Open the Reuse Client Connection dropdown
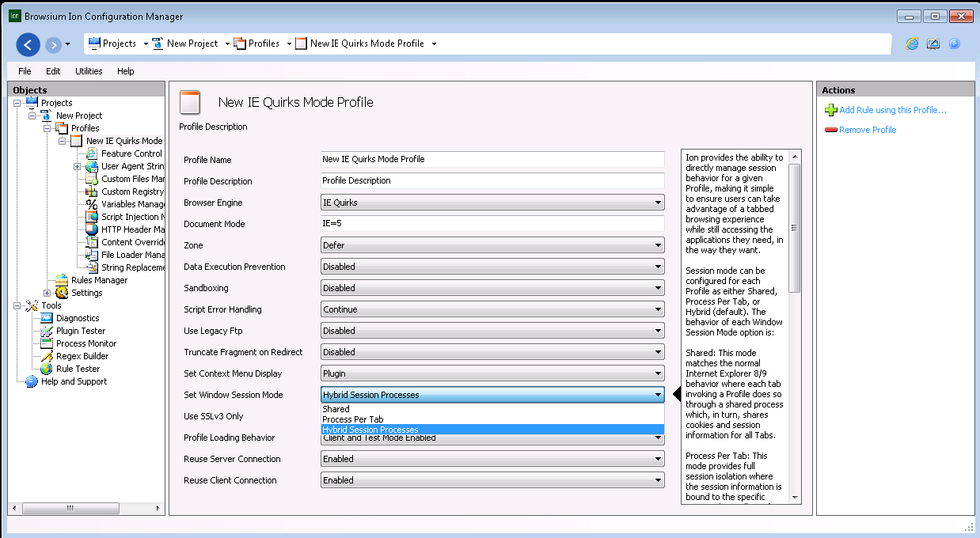This screenshot has width=980, height=538. (492, 480)
